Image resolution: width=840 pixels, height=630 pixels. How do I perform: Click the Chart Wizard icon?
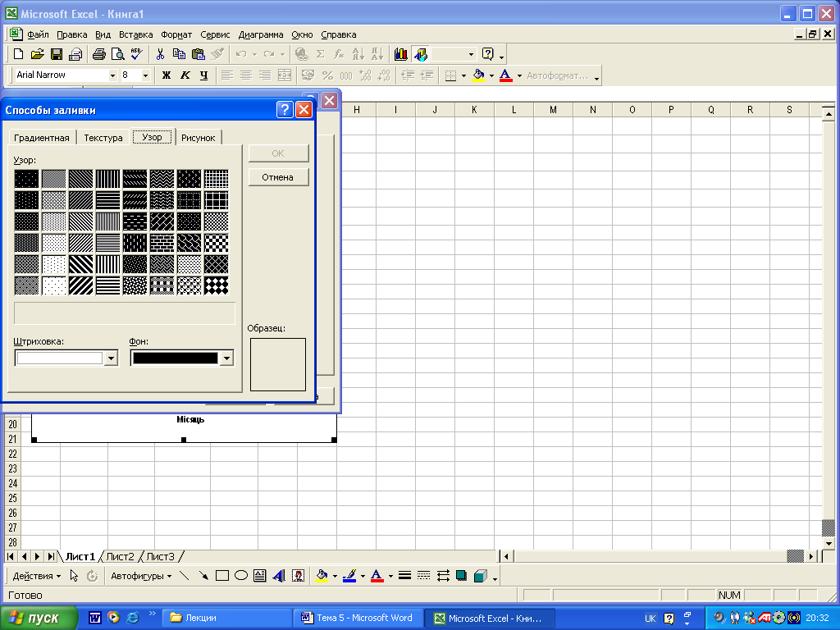[x=400, y=54]
